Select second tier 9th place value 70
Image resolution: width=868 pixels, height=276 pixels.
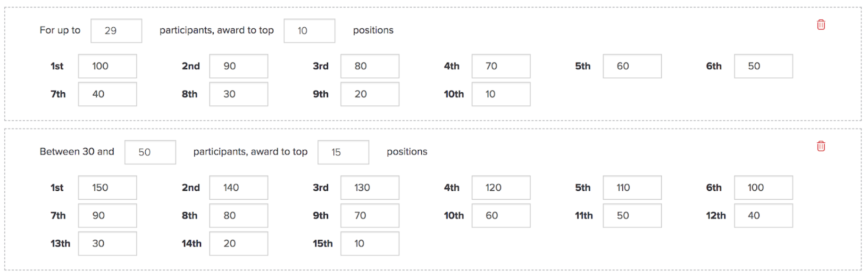click(x=370, y=215)
